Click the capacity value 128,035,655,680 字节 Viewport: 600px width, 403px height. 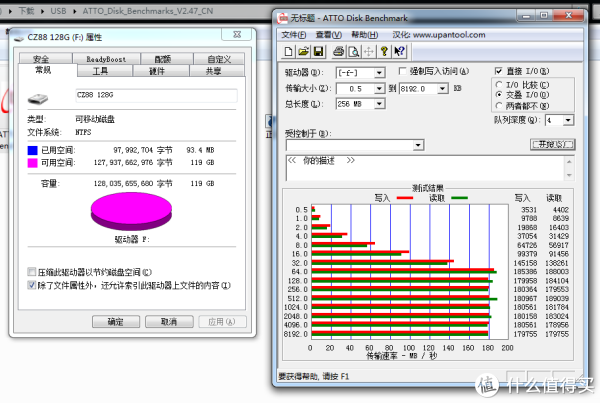click(x=133, y=184)
